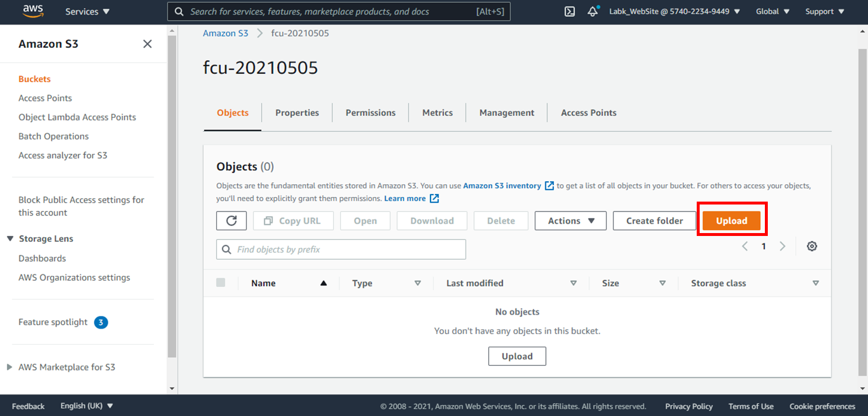Click the copy icon in Copy URL
Image resolution: width=868 pixels, height=416 pixels.
268,221
